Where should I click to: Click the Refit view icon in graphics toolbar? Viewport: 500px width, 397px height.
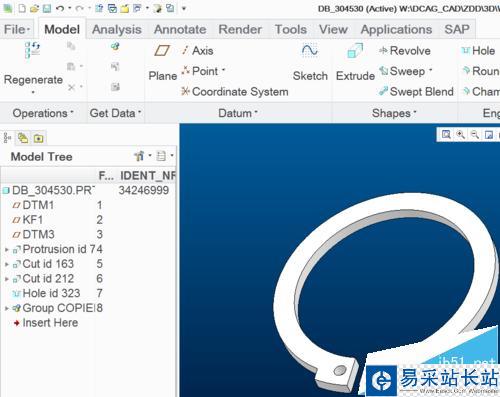click(446, 134)
